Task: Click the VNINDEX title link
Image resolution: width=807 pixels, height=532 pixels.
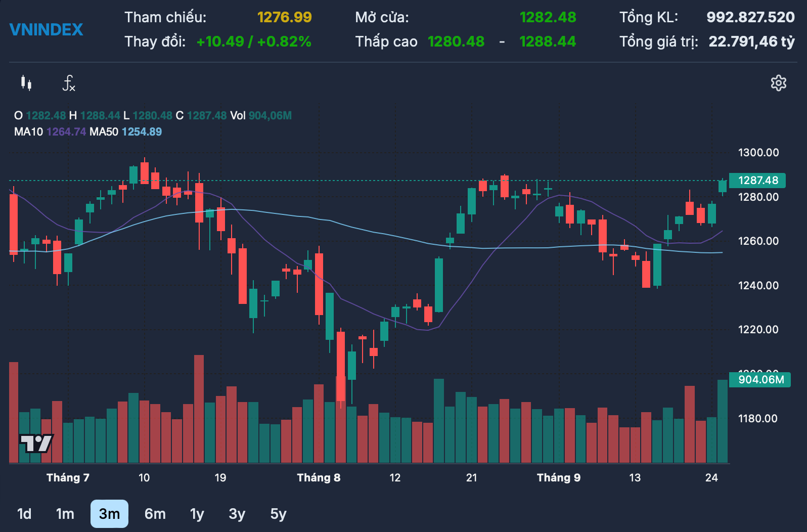Action: [x=46, y=29]
